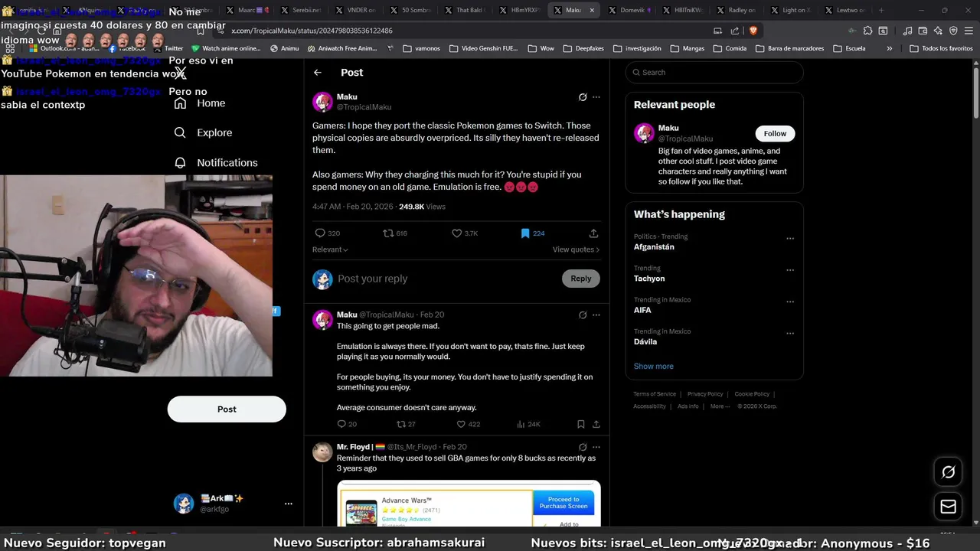Open browser extensions puzzle icon
The height and width of the screenshot is (551, 980).
pos(867,31)
